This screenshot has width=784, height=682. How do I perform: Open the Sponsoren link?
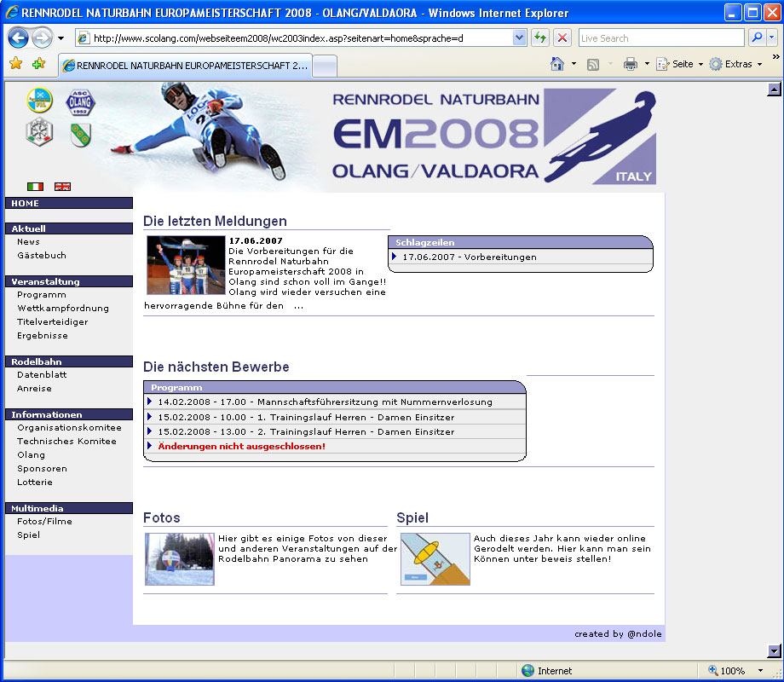(x=42, y=468)
